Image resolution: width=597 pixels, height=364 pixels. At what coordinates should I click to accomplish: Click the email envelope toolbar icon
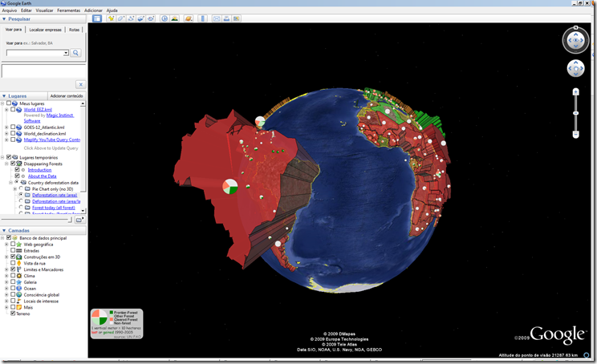click(x=217, y=18)
